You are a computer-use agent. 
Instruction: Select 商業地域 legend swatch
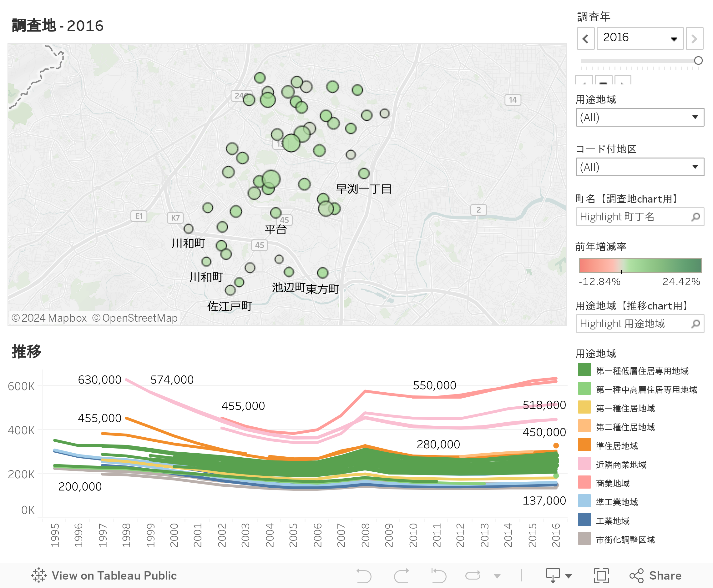click(x=584, y=482)
